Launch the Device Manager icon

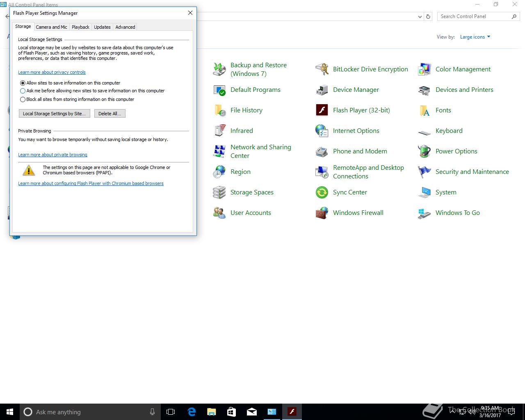click(x=322, y=90)
